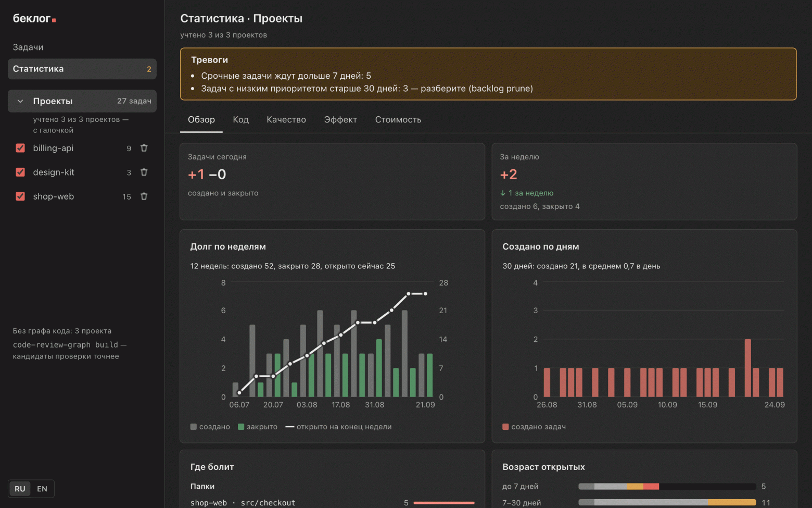Click the открыто на конец недели legend line
This screenshot has height=508, width=812.
[x=290, y=427]
